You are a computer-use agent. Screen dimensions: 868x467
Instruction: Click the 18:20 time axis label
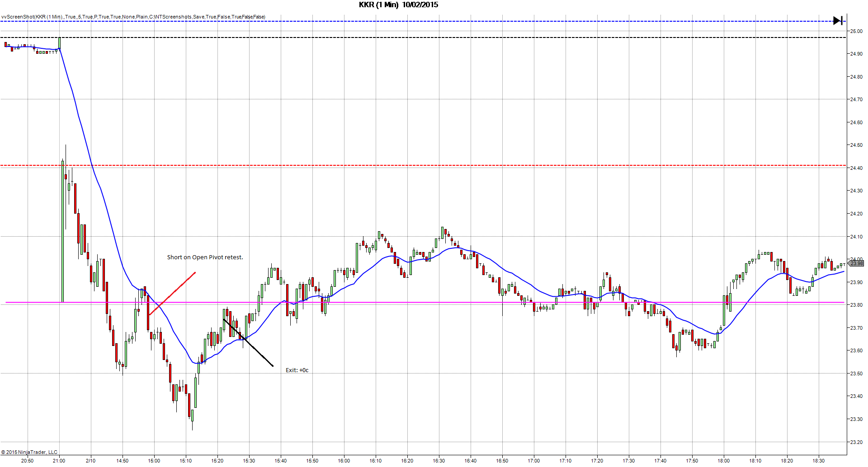click(x=787, y=461)
